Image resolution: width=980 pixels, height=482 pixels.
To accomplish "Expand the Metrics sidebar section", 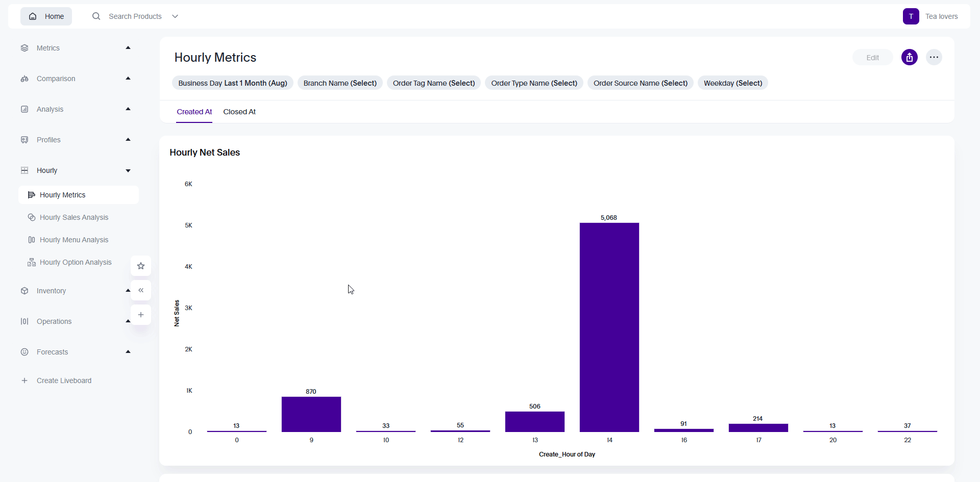I will (128, 48).
